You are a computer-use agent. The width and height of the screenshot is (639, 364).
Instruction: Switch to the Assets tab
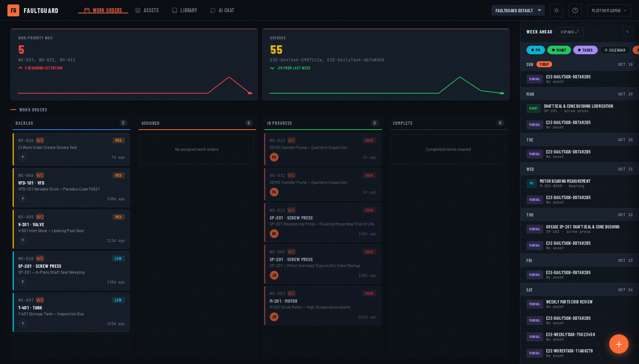pyautogui.click(x=147, y=10)
